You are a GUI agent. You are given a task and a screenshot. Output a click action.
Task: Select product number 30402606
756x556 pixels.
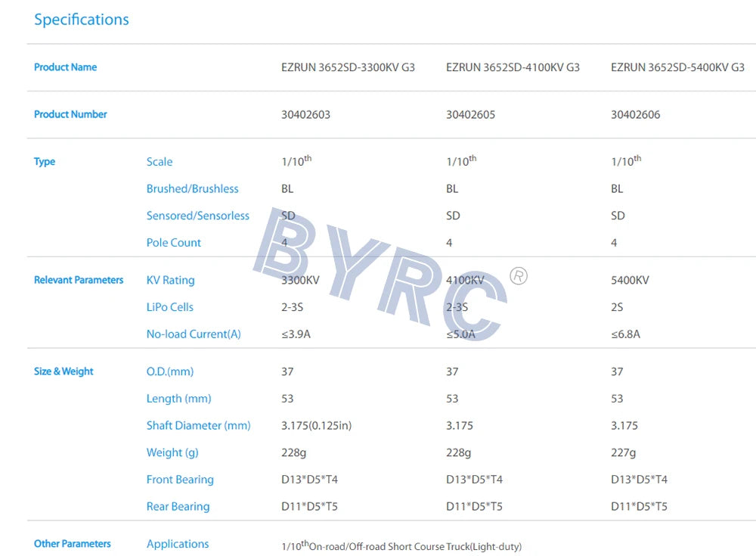pyautogui.click(x=635, y=114)
